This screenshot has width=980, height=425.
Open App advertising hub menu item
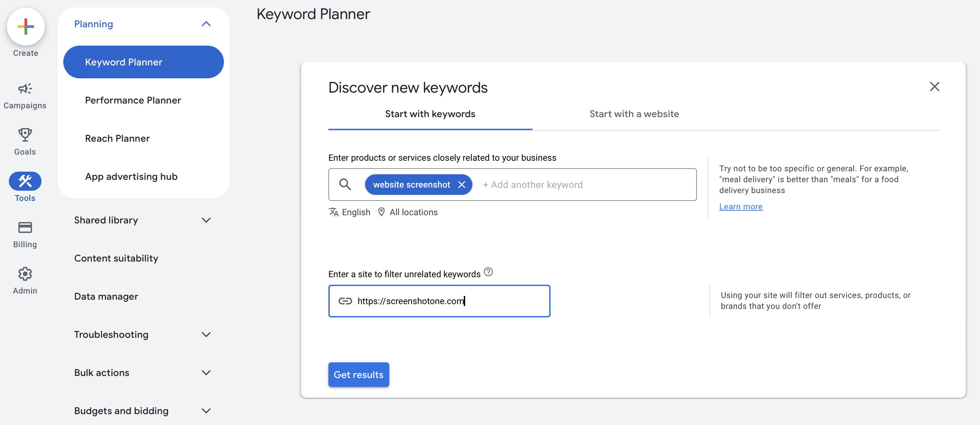tap(131, 175)
